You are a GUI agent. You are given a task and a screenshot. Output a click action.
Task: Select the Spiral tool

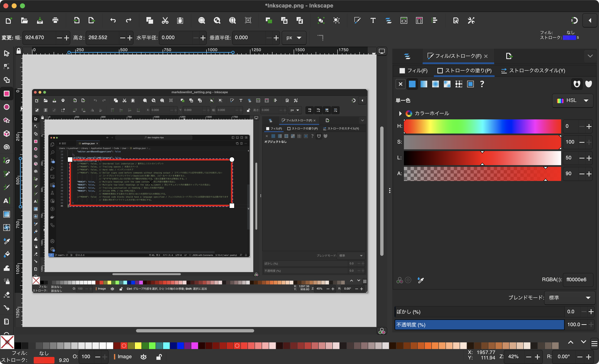[x=6, y=147]
